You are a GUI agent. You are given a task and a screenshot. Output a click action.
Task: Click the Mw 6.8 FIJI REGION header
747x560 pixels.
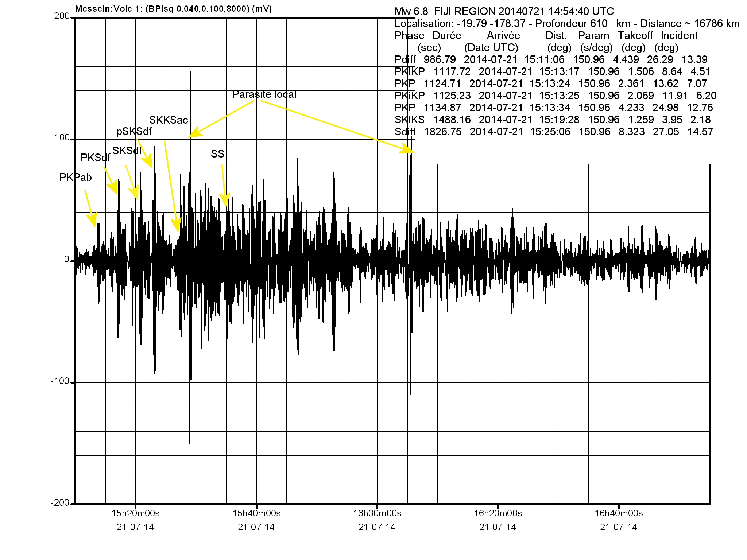pyautogui.click(x=504, y=11)
